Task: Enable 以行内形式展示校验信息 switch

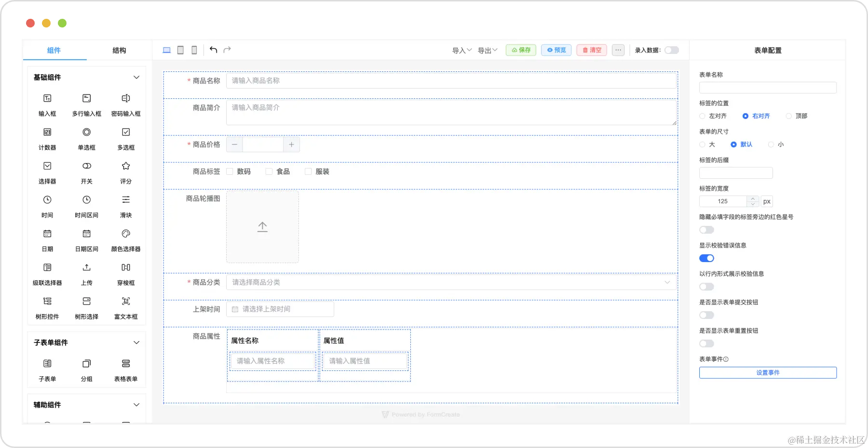Action: [706, 287]
